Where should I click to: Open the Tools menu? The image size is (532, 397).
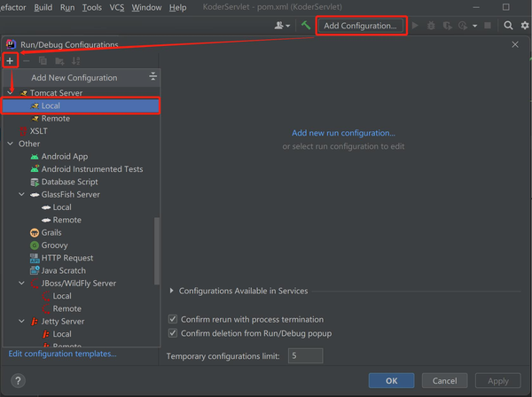[92, 7]
